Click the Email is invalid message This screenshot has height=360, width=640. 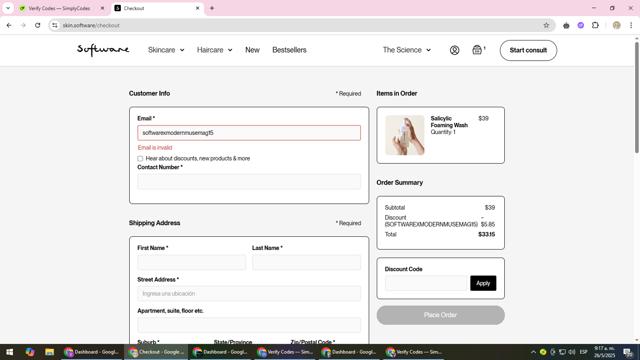click(155, 148)
